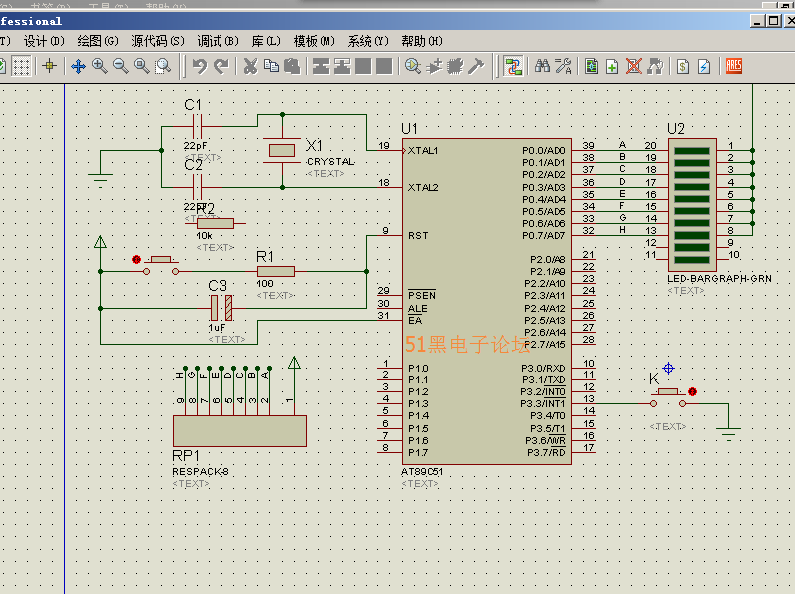Click the exit to parent sheet icon

click(x=655, y=66)
